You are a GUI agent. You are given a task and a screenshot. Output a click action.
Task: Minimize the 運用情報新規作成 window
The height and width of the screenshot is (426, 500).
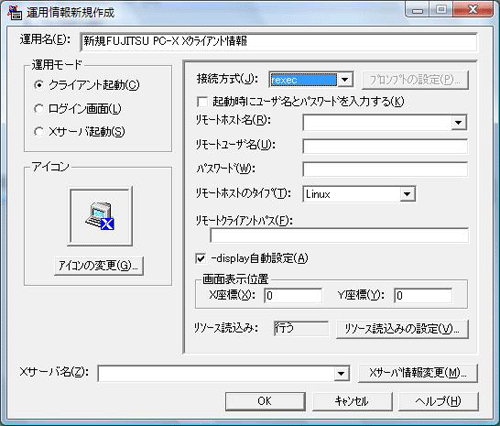(418, 10)
